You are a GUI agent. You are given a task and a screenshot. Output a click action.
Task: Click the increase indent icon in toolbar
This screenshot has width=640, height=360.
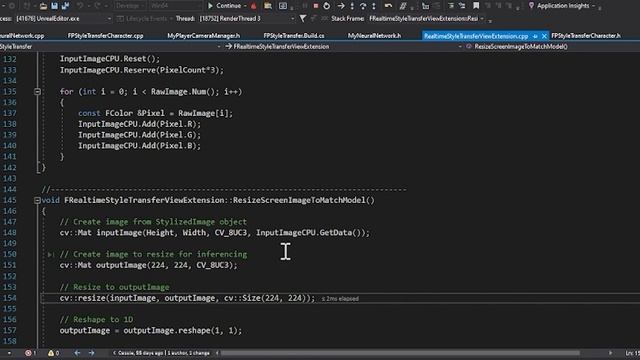[x=451, y=6]
